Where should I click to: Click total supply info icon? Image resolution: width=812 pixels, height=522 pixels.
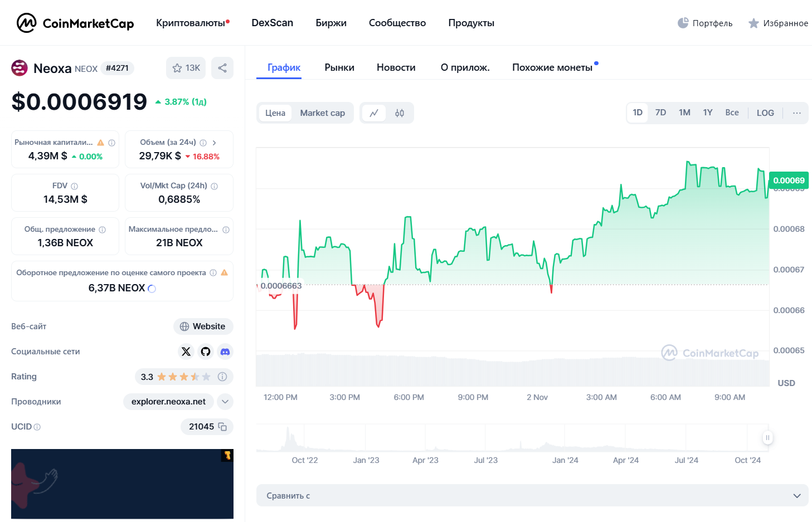[102, 230]
